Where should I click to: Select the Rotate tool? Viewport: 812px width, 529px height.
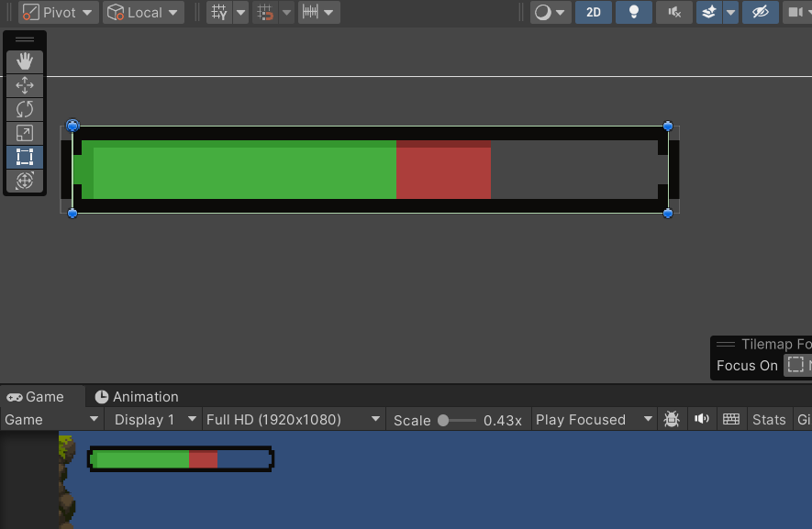point(25,109)
